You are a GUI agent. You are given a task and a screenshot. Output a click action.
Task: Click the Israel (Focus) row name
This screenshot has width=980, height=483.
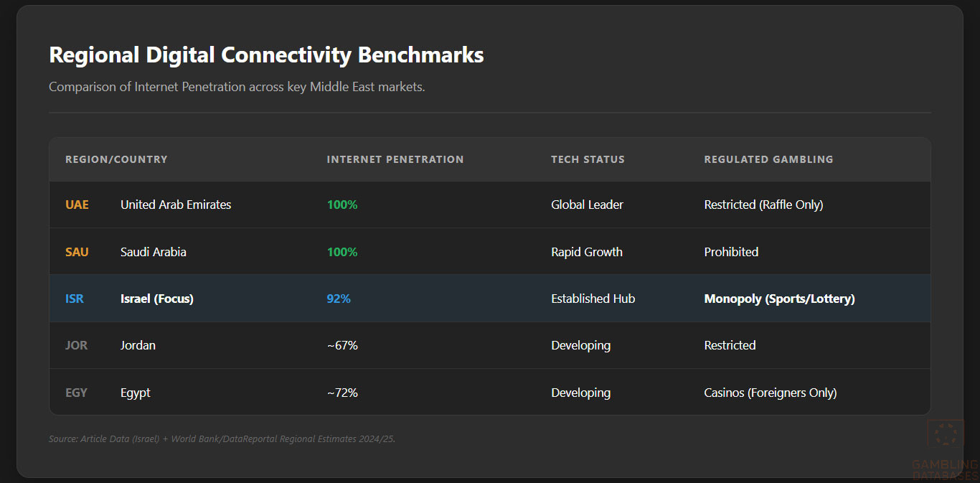[157, 299]
